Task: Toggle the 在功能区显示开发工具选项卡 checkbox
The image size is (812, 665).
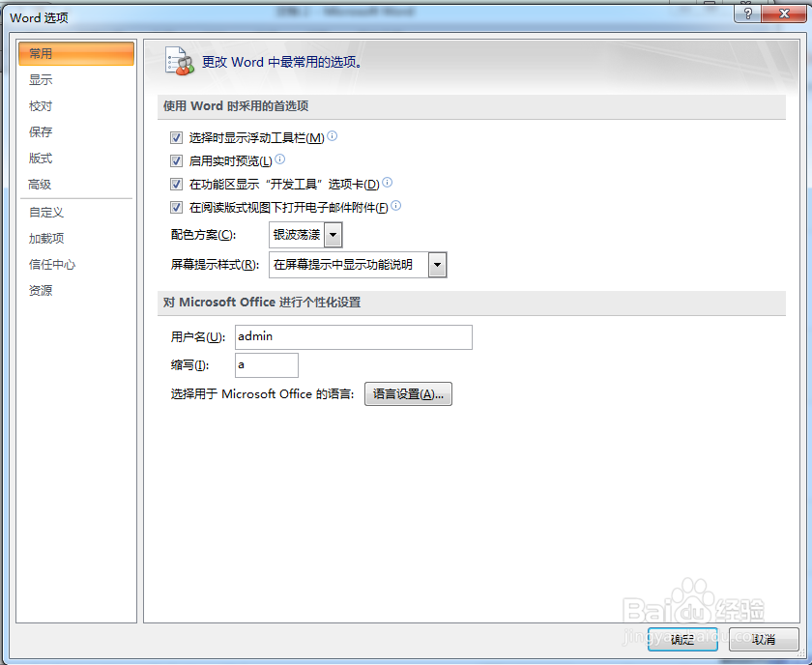Action: [176, 184]
